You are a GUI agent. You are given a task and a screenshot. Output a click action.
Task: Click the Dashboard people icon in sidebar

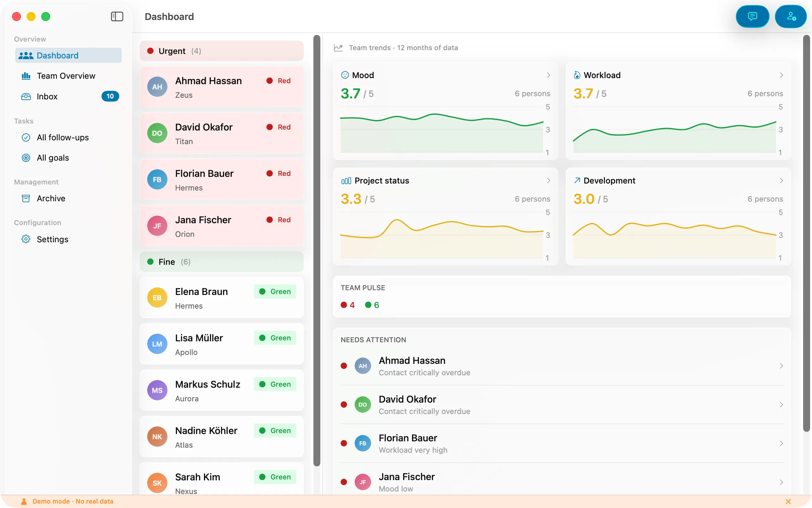click(26, 56)
